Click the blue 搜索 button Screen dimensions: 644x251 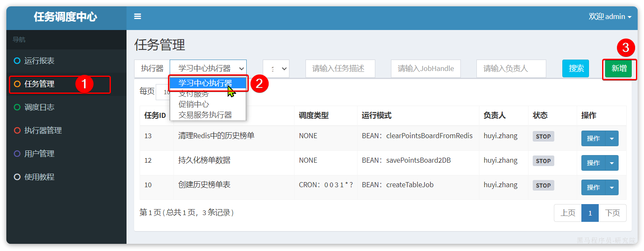click(575, 68)
